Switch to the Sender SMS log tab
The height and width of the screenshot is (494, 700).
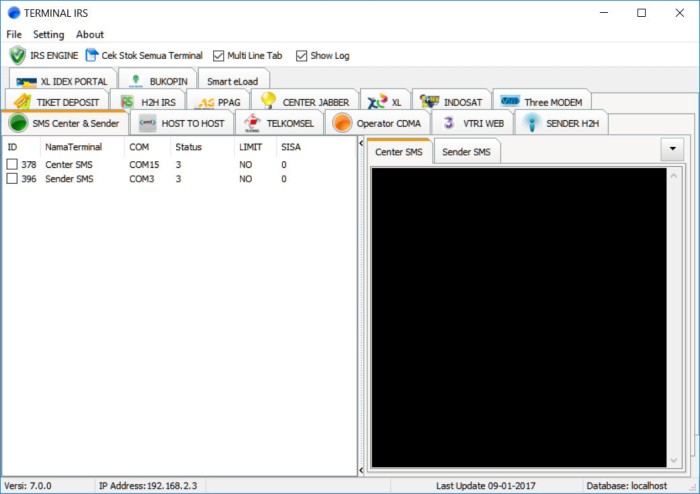(466, 152)
